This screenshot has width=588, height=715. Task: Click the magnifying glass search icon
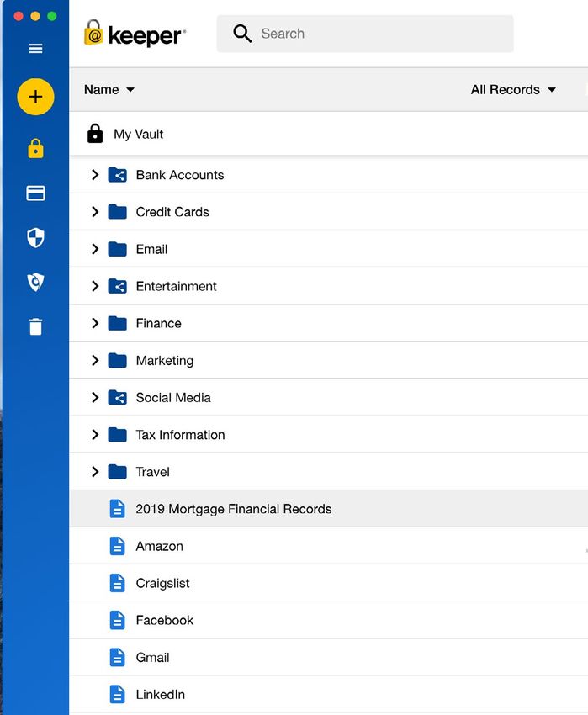click(x=242, y=34)
